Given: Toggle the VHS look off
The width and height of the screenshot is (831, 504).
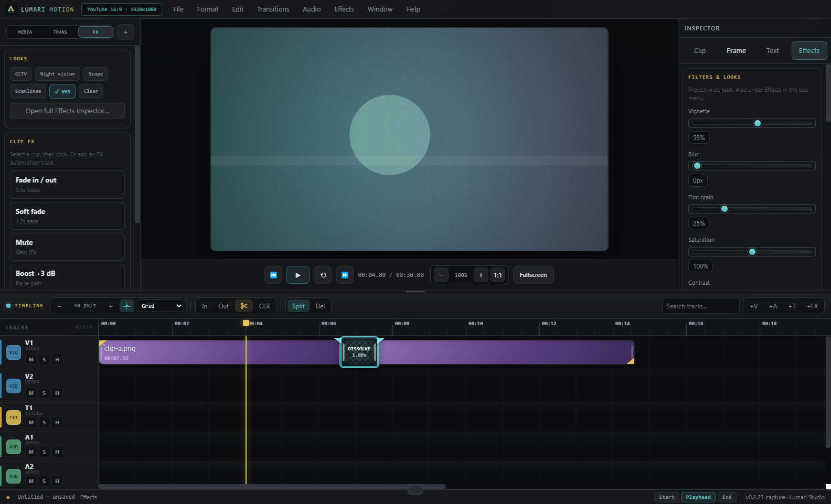Looking at the screenshot, I should click(x=62, y=91).
